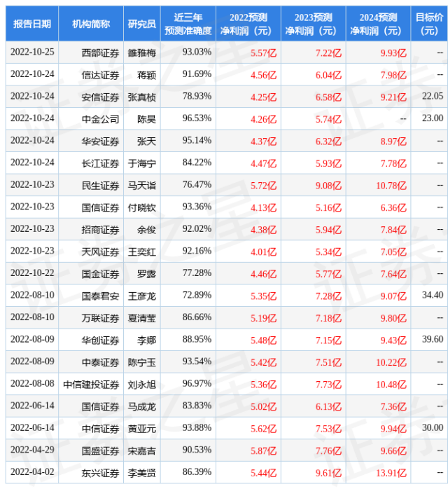
Task: Click the 10.78亿 2024 forecast value
Action: (391, 186)
